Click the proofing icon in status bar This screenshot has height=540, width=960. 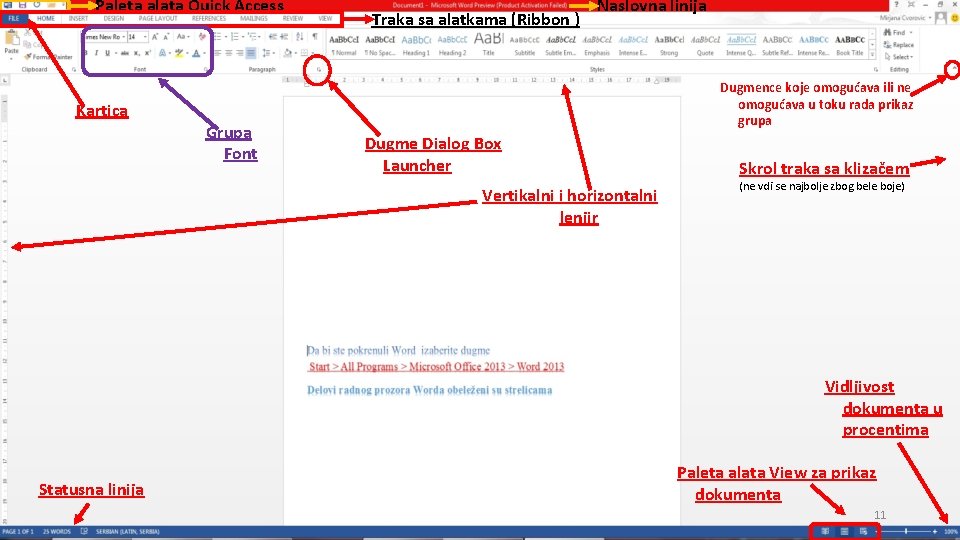point(84,531)
